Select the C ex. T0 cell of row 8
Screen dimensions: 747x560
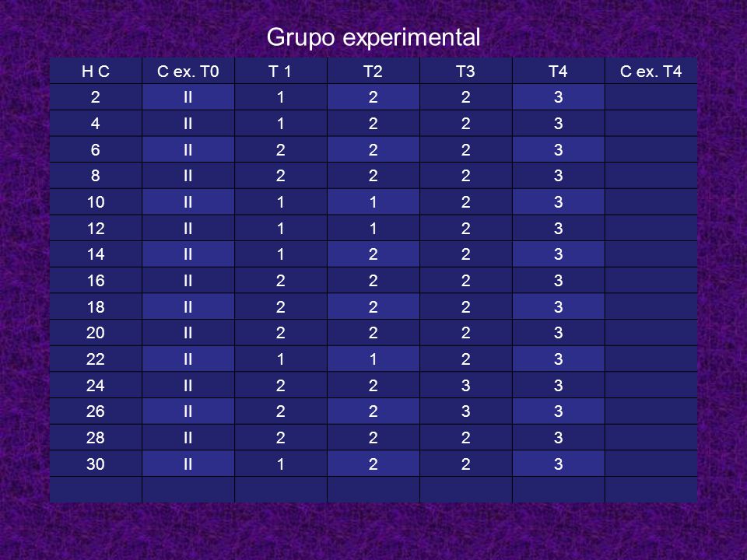[x=188, y=176]
